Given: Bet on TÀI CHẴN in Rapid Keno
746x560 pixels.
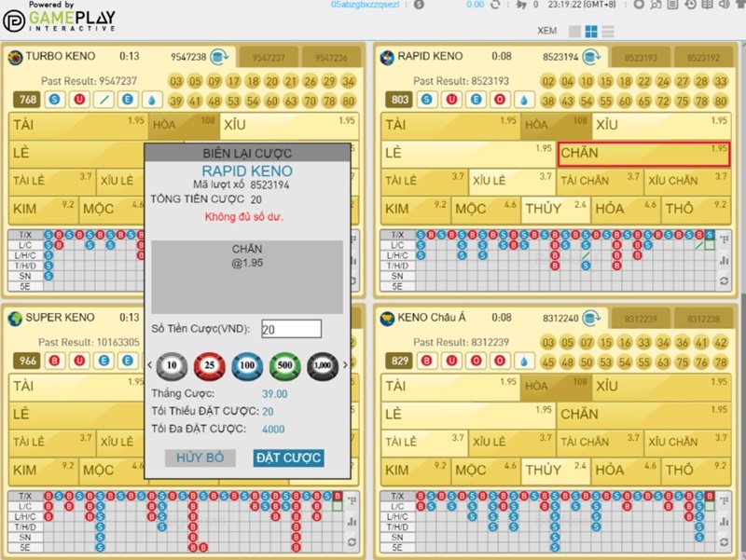Looking at the screenshot, I should coord(600,182).
